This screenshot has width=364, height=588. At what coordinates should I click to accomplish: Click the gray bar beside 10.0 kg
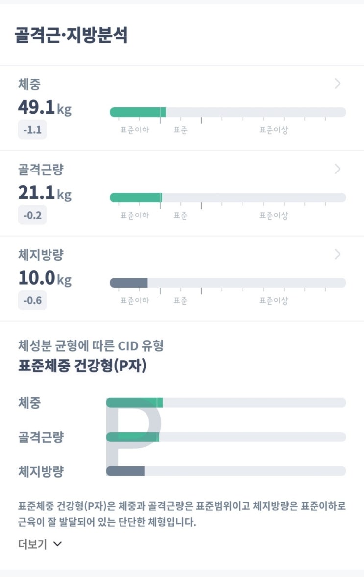[129, 283]
